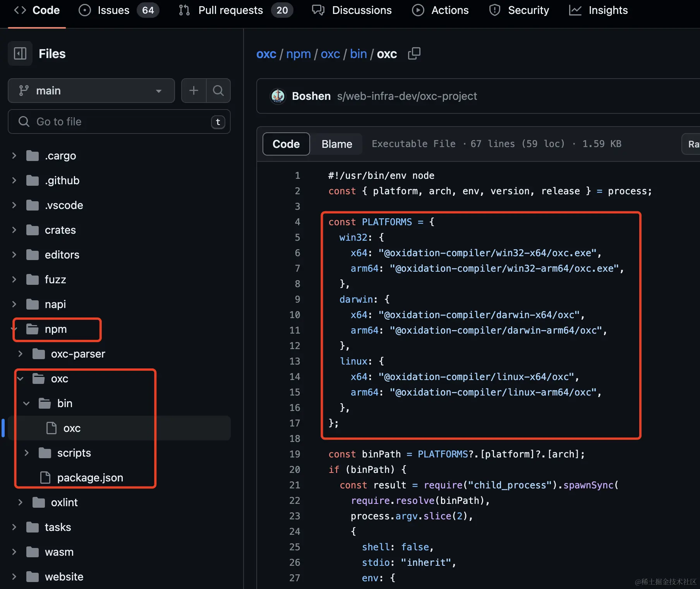
Task: Expand the editors folder chevron
Action: (x=14, y=255)
